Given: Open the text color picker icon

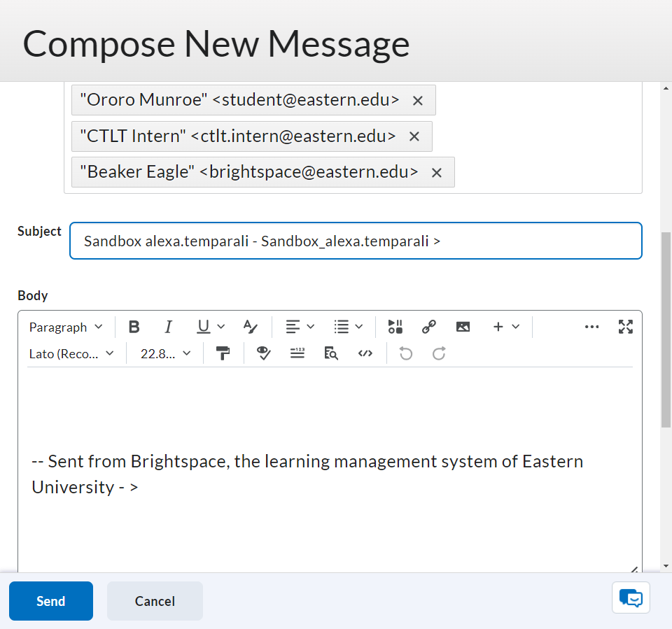Looking at the screenshot, I should (x=251, y=327).
